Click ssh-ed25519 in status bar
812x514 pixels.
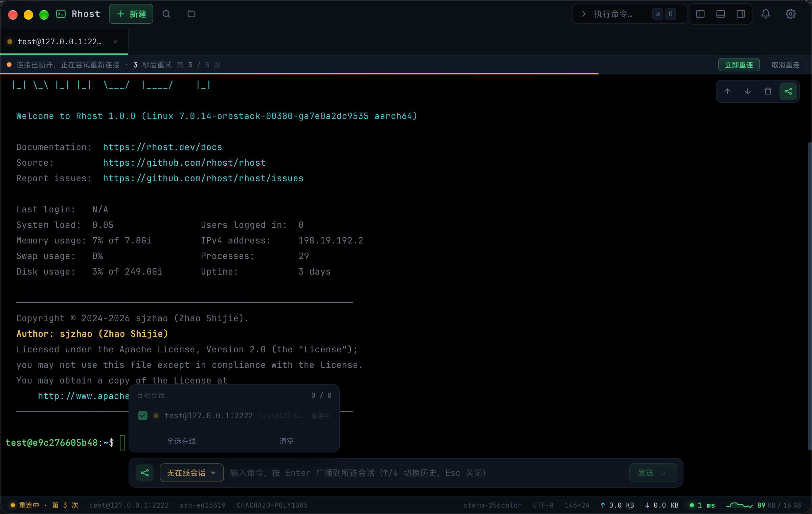click(x=203, y=505)
